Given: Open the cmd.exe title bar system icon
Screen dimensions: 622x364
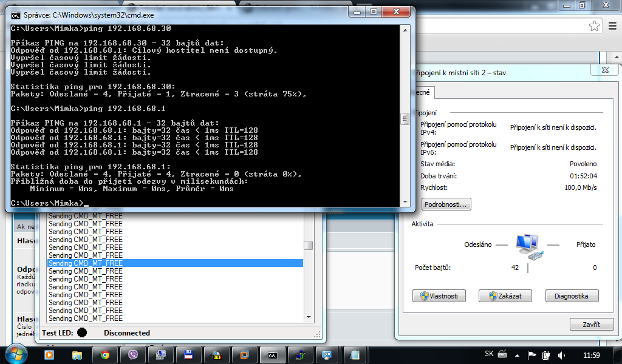Looking at the screenshot, I should tap(15, 16).
